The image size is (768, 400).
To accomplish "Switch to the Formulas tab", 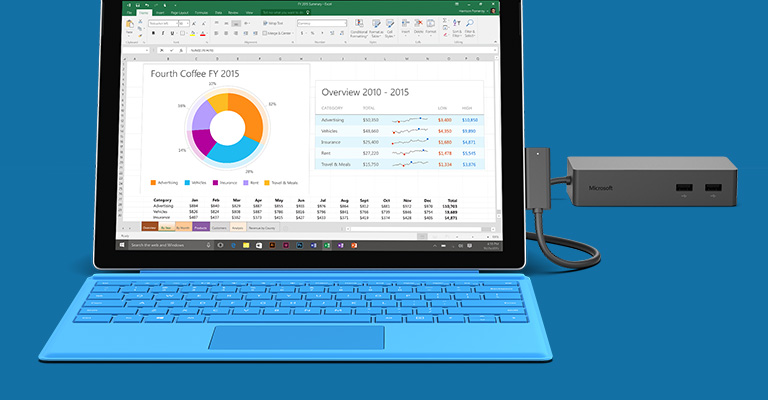I will 201,13.
